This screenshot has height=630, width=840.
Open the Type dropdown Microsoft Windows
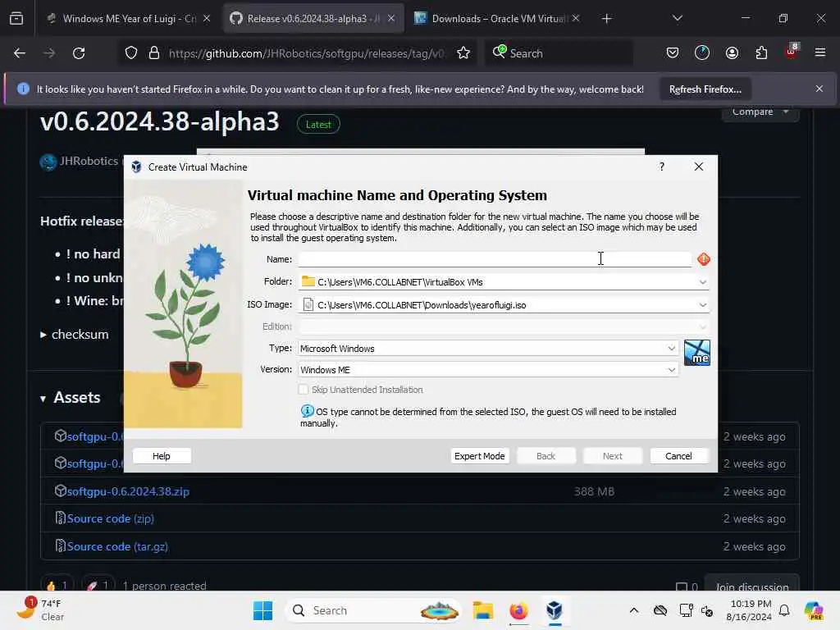click(x=488, y=348)
